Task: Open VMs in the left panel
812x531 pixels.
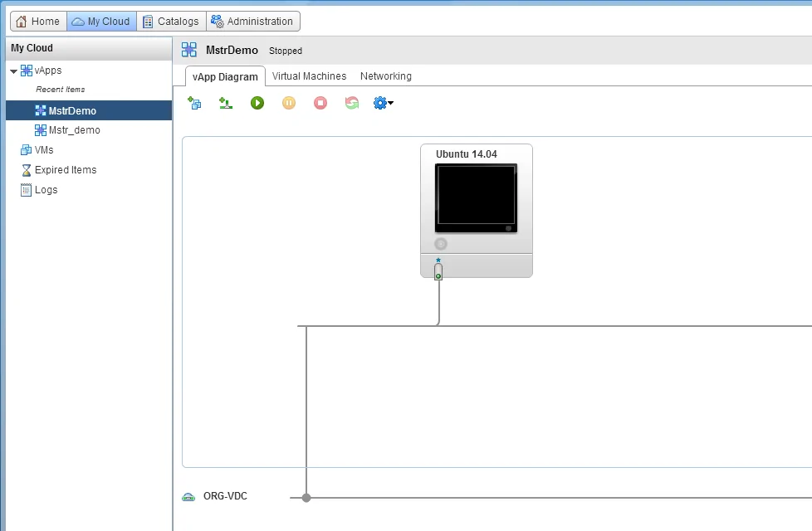Action: coord(43,150)
